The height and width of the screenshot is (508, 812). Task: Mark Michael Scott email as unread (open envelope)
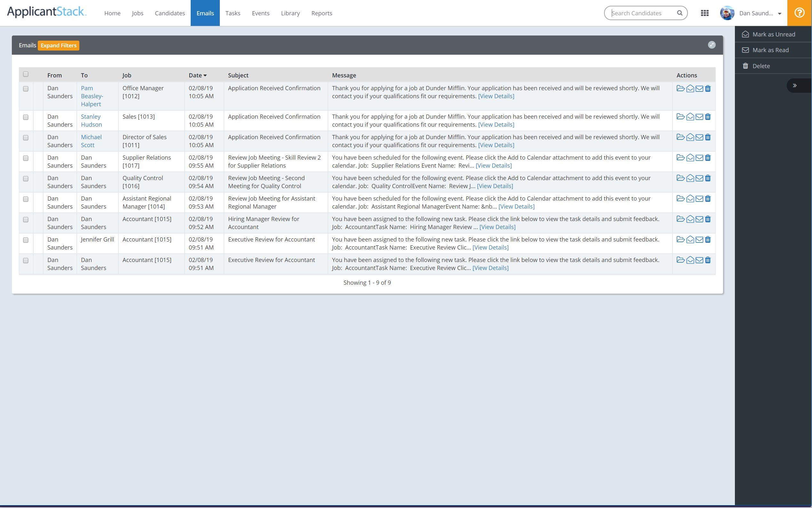click(690, 138)
